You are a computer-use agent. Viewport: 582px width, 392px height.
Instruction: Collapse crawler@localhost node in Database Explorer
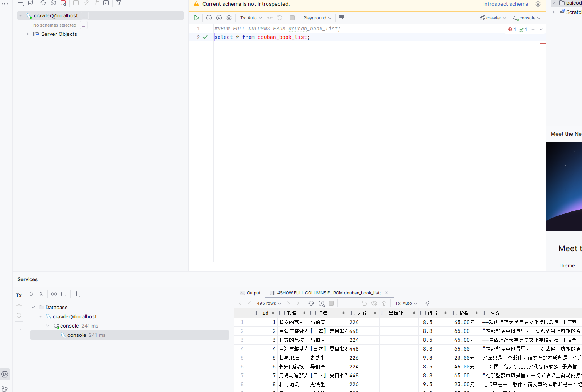click(x=20, y=15)
